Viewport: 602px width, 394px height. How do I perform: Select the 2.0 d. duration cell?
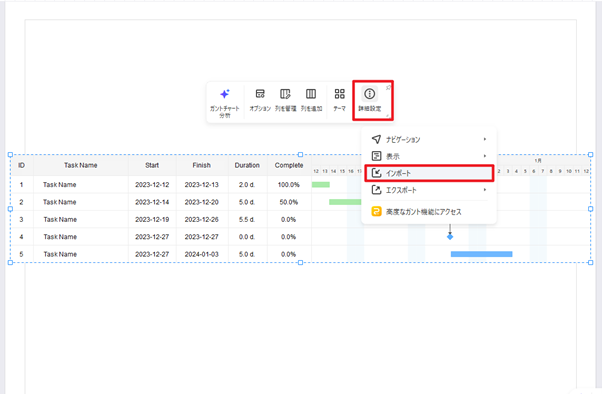(247, 185)
